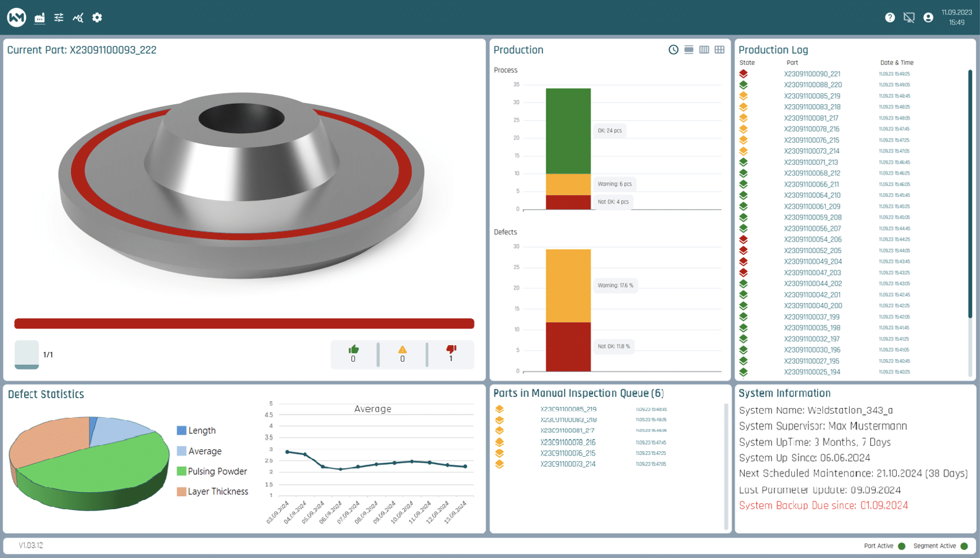Click the red progress bar under part
Viewport: 980px width, 558px height.
tap(244, 323)
